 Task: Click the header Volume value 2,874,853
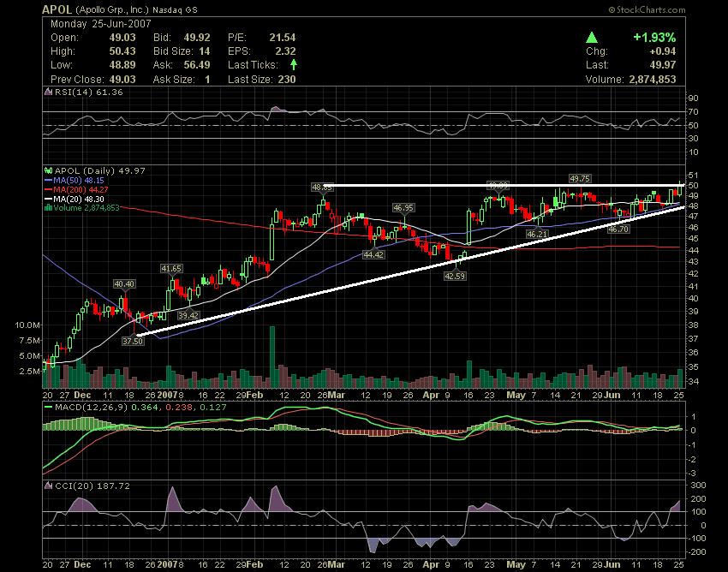pos(653,80)
